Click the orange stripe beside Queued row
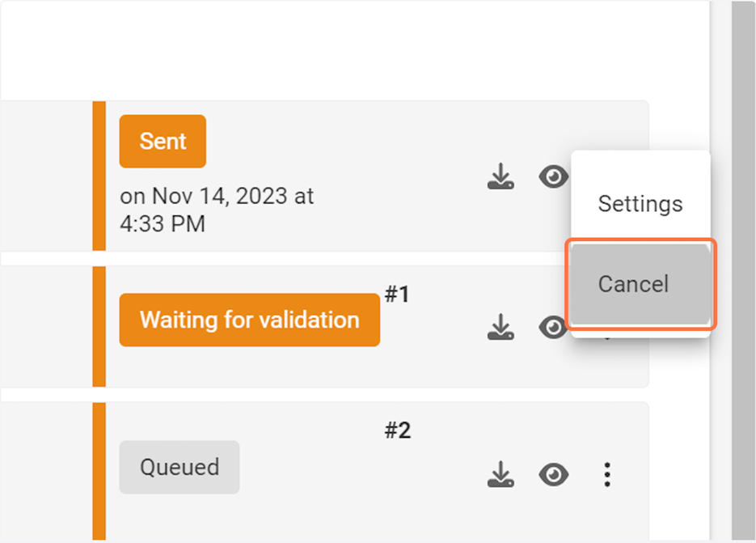The width and height of the screenshot is (756, 543). (x=99, y=471)
